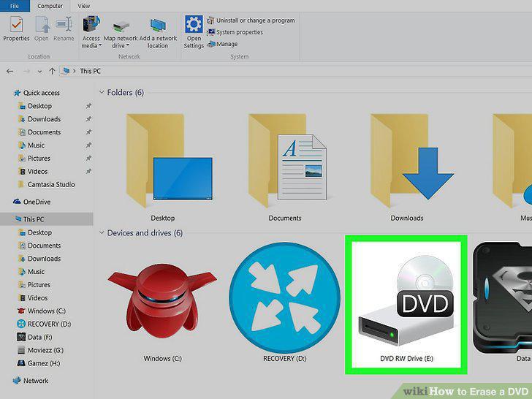Select Moviezz (G:) in the sidebar
Screen dimensions: 532x399
(40, 350)
